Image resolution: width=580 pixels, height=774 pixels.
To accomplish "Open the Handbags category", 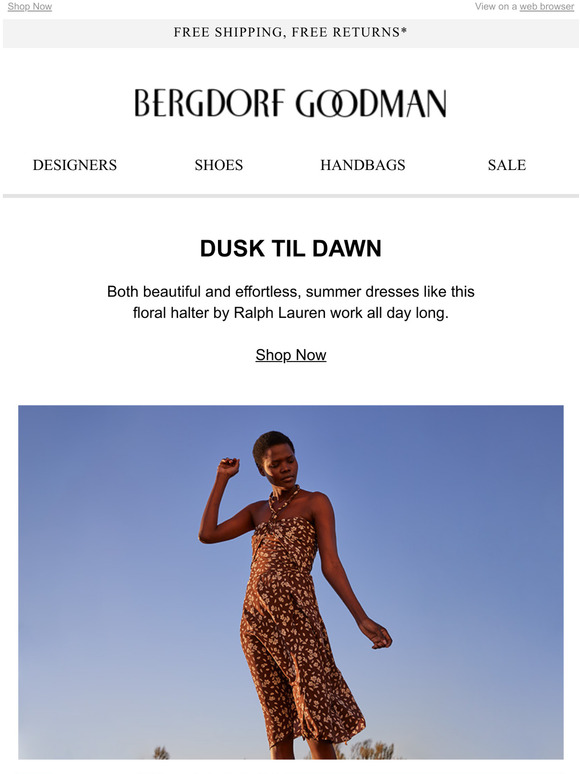I will [x=363, y=165].
